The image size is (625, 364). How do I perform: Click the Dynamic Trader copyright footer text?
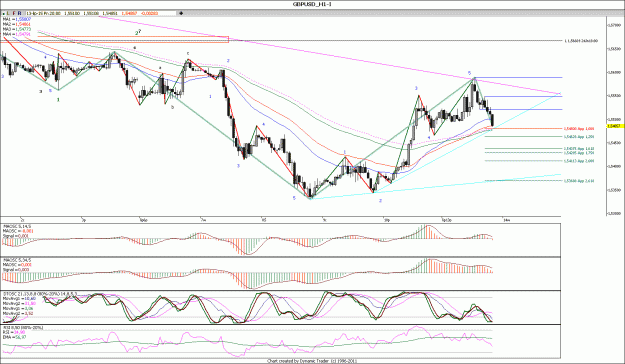pos(312,361)
